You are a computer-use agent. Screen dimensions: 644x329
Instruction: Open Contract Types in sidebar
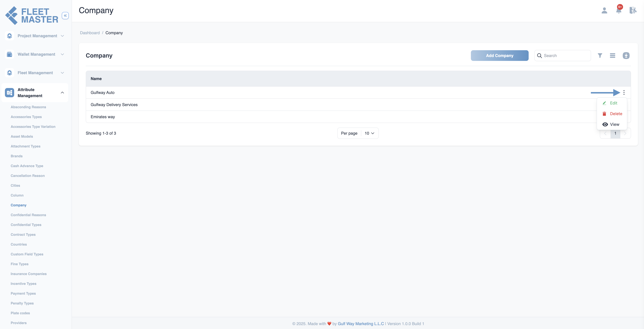pyautogui.click(x=23, y=235)
